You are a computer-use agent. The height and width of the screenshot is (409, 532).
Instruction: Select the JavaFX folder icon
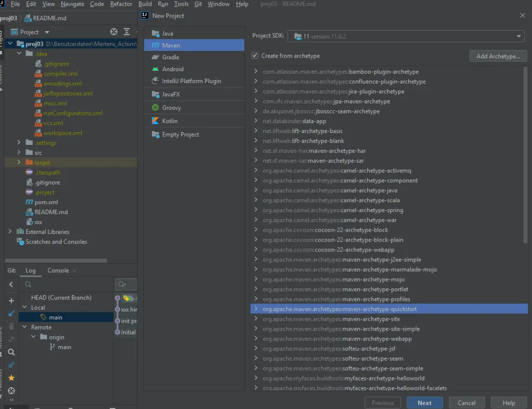[155, 94]
